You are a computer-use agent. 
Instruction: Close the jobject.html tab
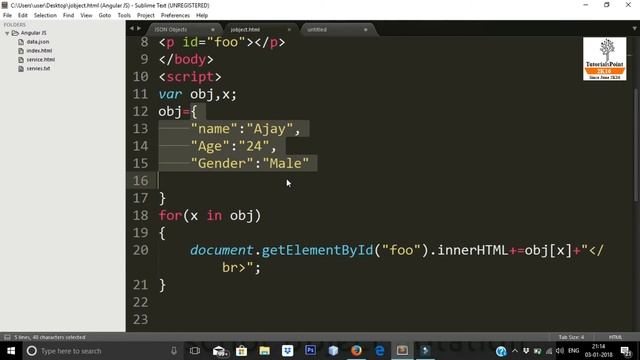[x=289, y=29]
